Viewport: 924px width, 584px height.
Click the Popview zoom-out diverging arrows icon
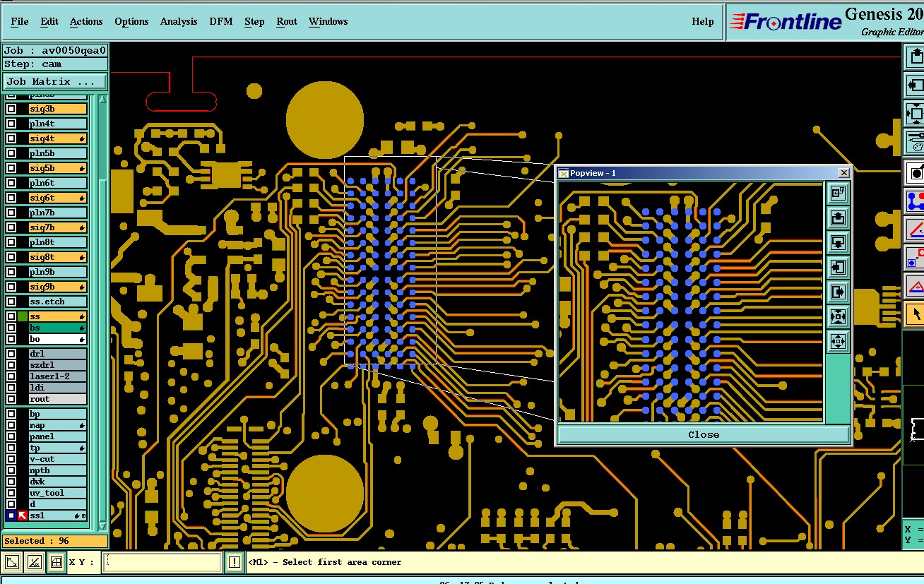838,341
